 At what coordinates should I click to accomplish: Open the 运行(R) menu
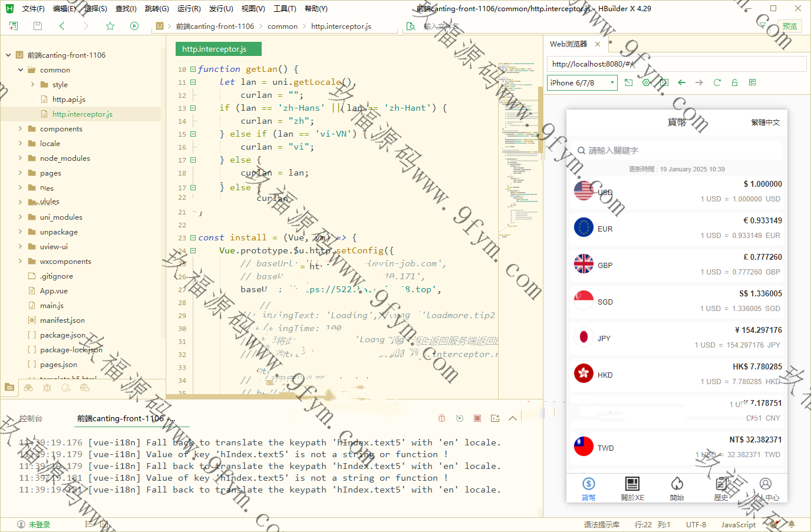(x=189, y=9)
